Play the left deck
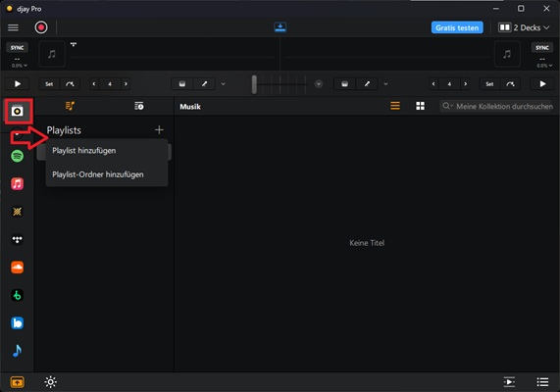This screenshot has width=560, height=392. tap(18, 84)
